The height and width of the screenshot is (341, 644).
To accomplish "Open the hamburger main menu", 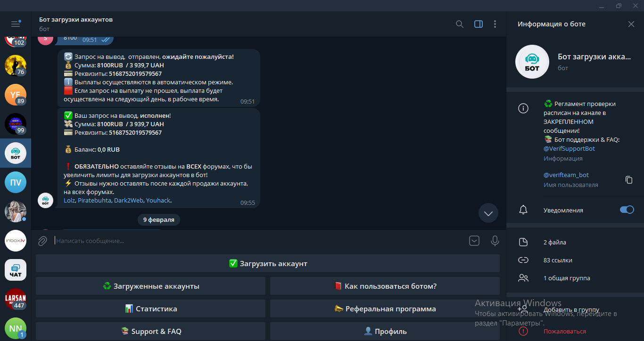I will (x=16, y=24).
